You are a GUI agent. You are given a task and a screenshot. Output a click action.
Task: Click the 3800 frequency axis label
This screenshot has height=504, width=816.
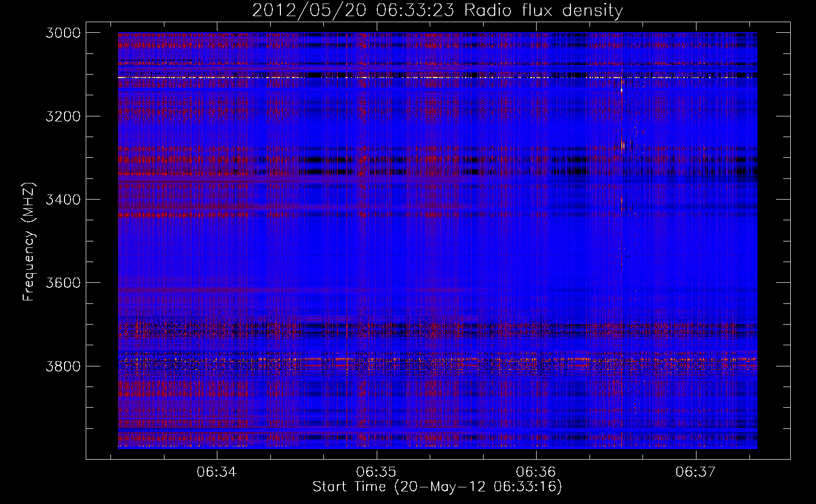pos(63,366)
